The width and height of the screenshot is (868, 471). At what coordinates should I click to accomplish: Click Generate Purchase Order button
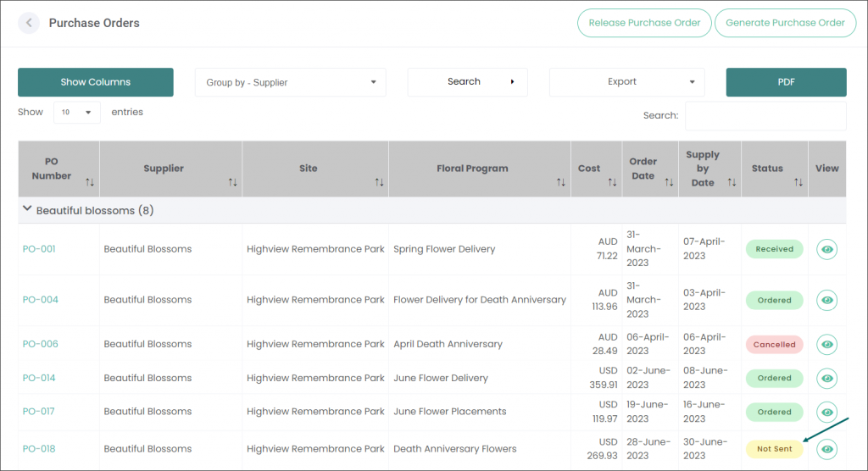[x=785, y=23]
